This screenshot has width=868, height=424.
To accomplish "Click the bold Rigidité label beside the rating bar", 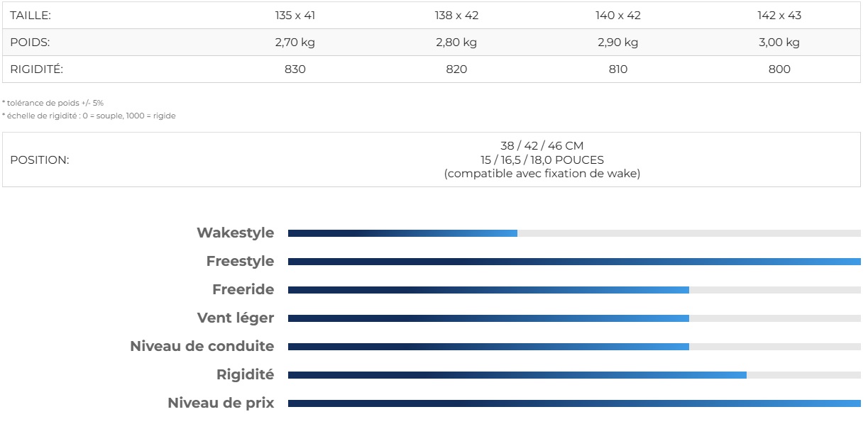I will click(245, 375).
